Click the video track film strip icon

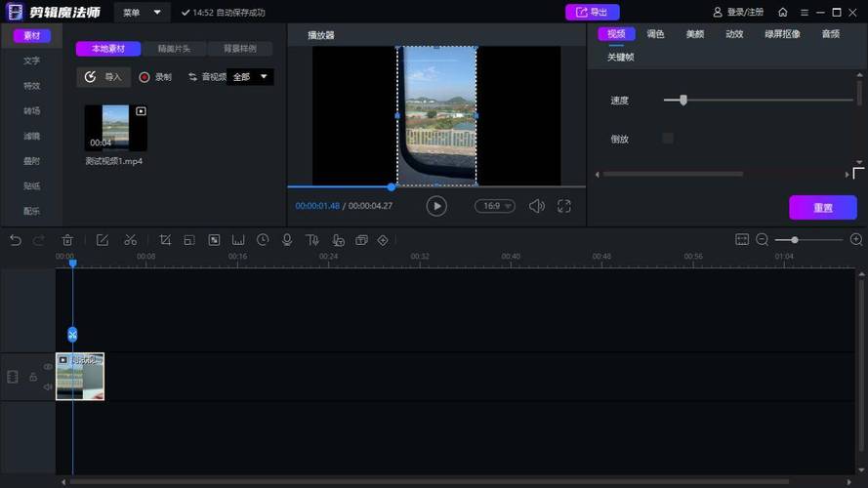click(12, 377)
